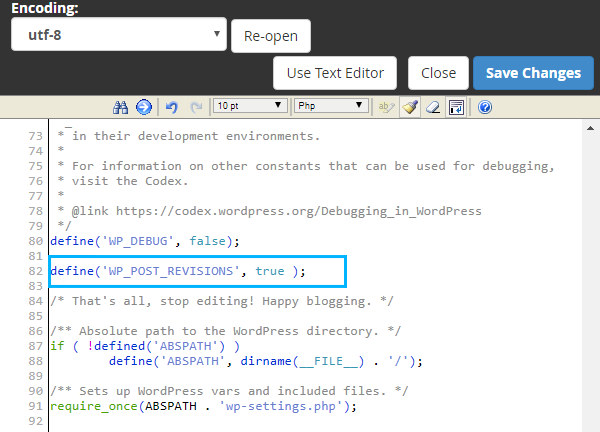Image resolution: width=600 pixels, height=432 pixels.
Task: Open the utf-8 encoding dropdown
Action: [119, 34]
